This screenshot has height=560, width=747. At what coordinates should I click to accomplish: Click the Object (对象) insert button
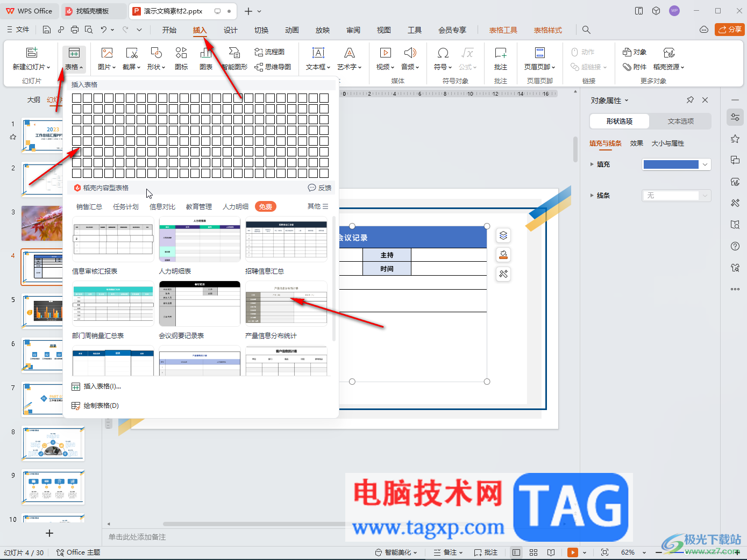(635, 52)
